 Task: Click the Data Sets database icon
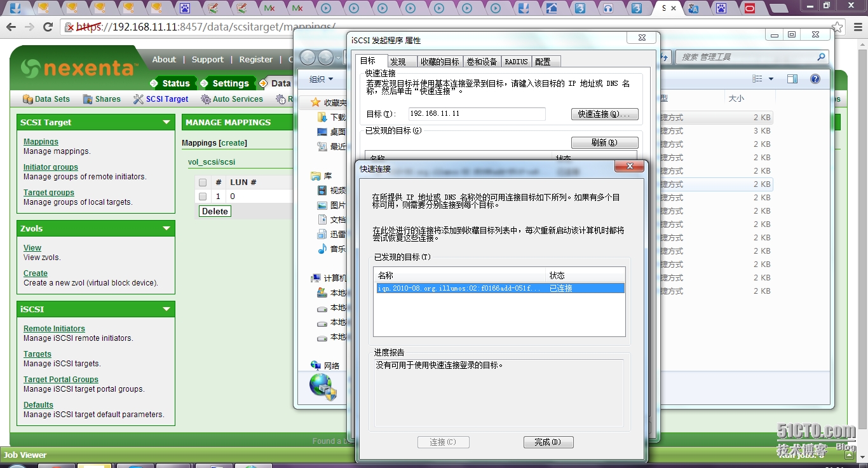(27, 99)
